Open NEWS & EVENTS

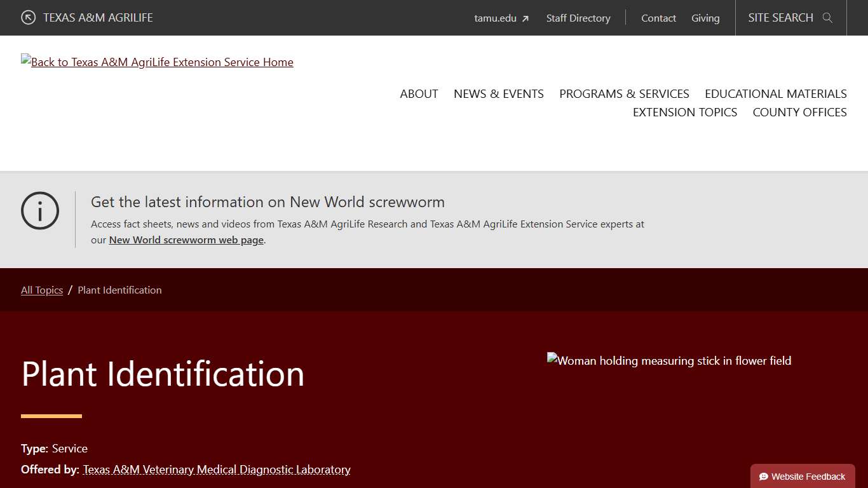pos(498,93)
